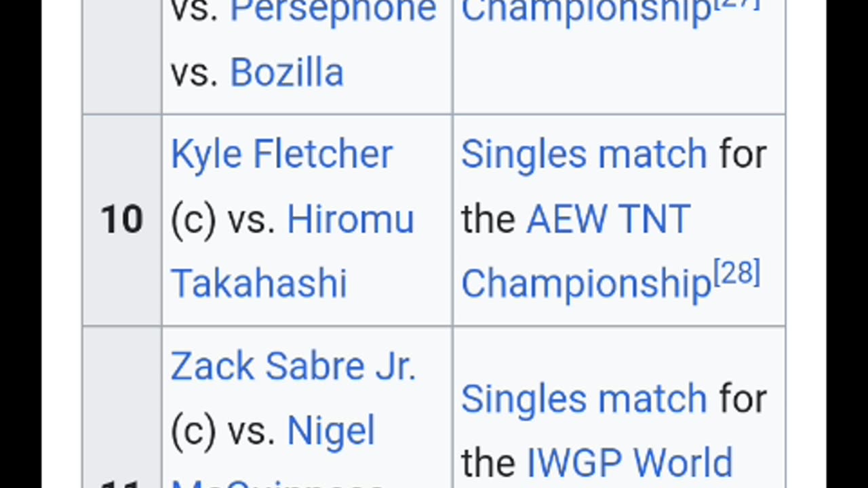
Task: Click the word the before IWGP World
Action: click(488, 463)
